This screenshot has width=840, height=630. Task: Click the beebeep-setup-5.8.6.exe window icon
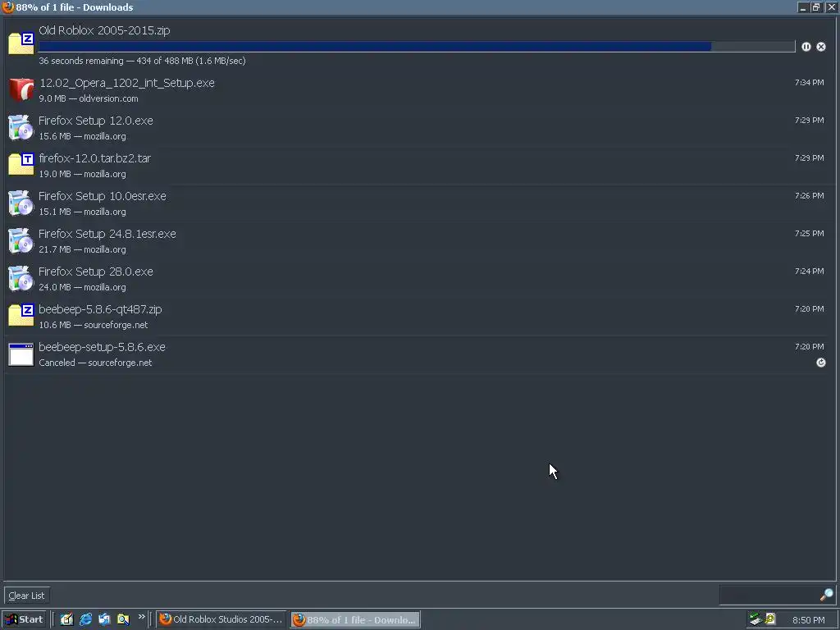[21, 354]
